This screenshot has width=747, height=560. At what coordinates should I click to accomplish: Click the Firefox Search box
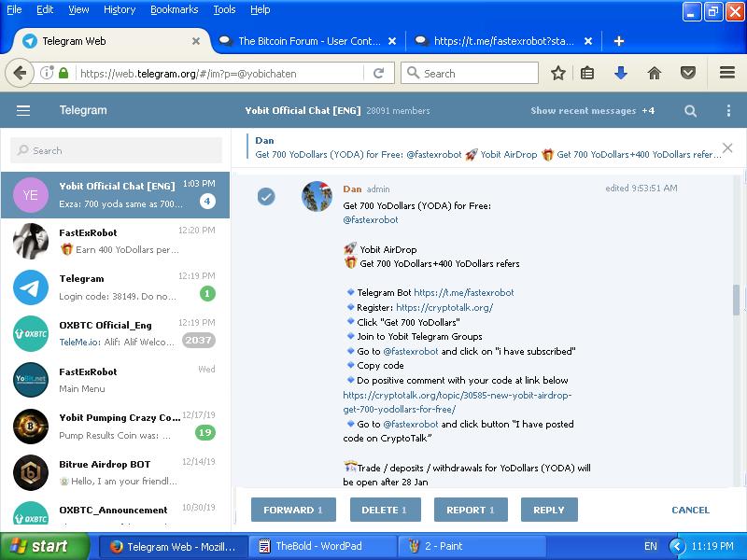pyautogui.click(x=470, y=74)
